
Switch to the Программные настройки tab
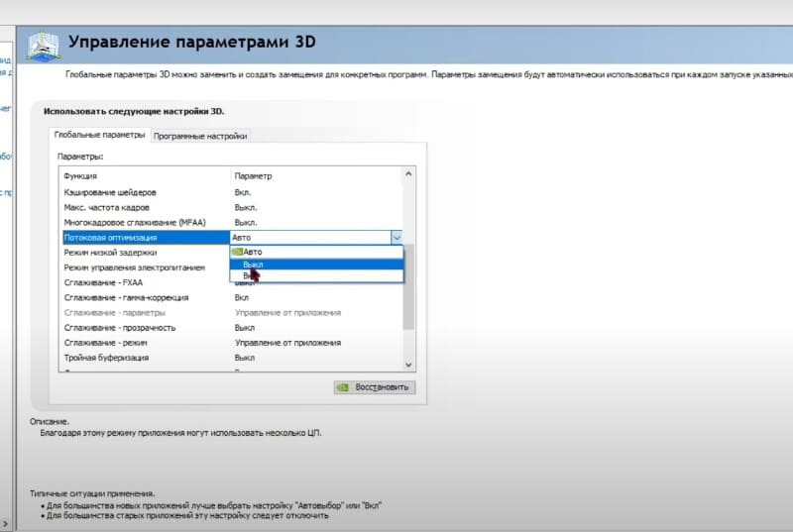tap(200, 136)
